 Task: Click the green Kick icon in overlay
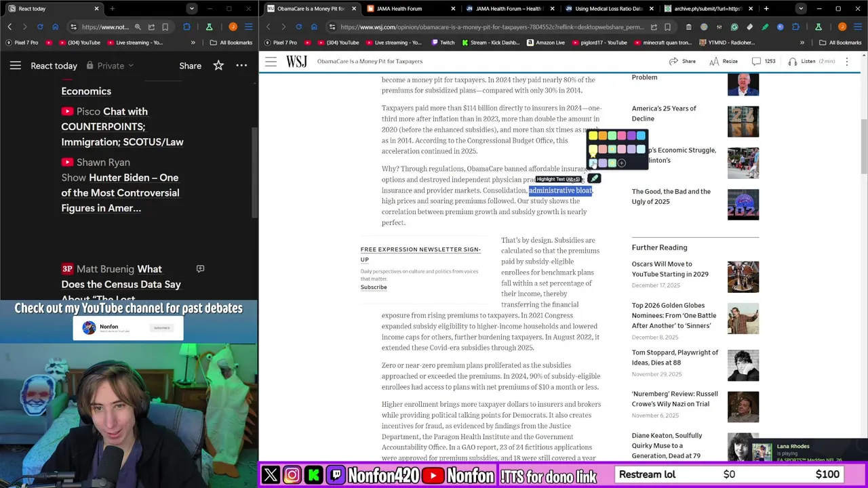point(314,475)
